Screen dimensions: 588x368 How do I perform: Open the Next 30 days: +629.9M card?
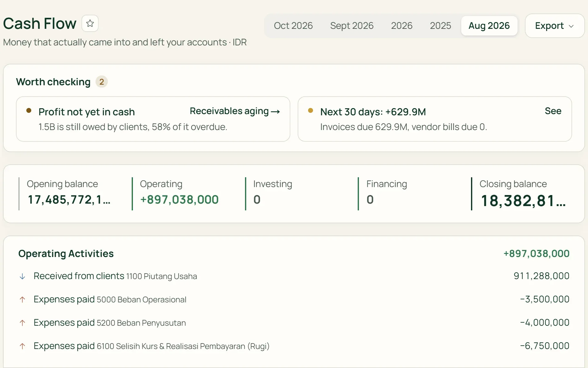pyautogui.click(x=435, y=119)
